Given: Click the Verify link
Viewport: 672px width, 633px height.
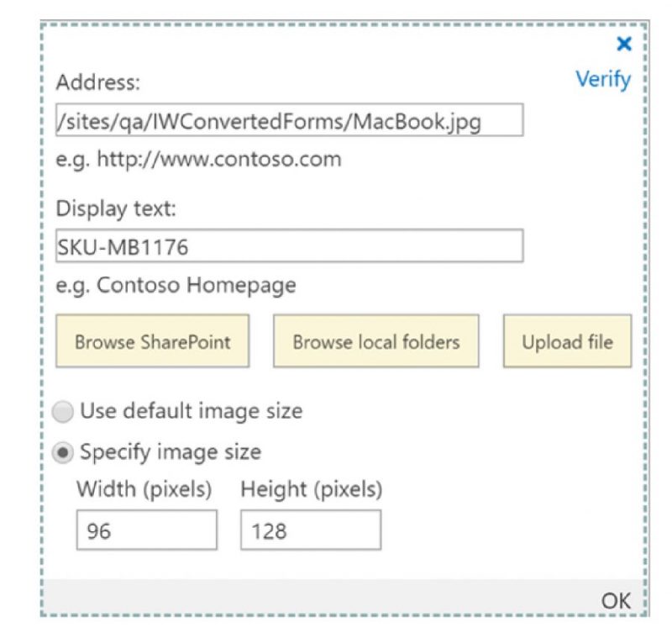Looking at the screenshot, I should (602, 79).
